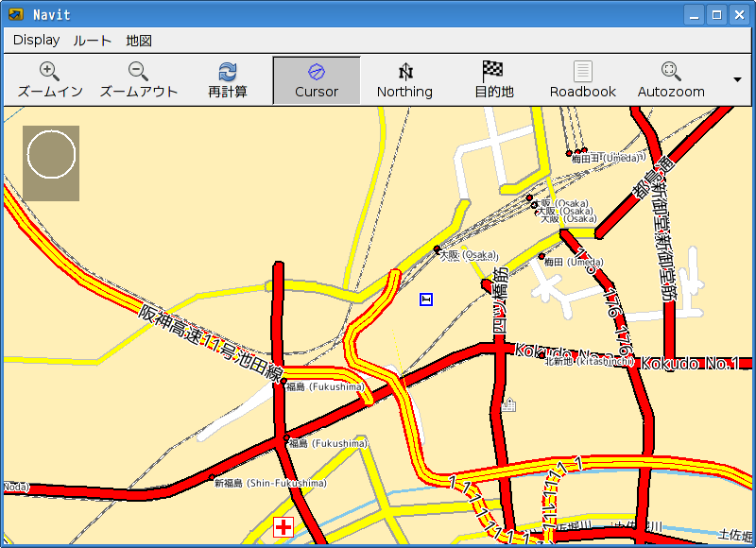Click the 新福島 (Shin-Fukushima) station label
Screen dimensions: 756x548
pos(269,483)
